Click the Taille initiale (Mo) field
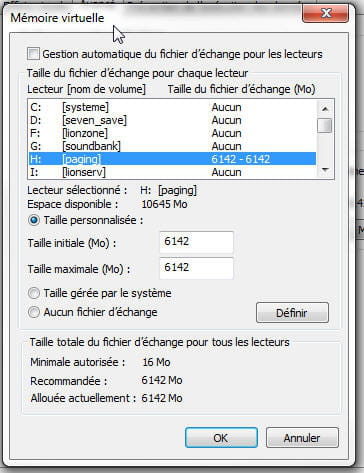The height and width of the screenshot is (473, 364). click(x=196, y=242)
